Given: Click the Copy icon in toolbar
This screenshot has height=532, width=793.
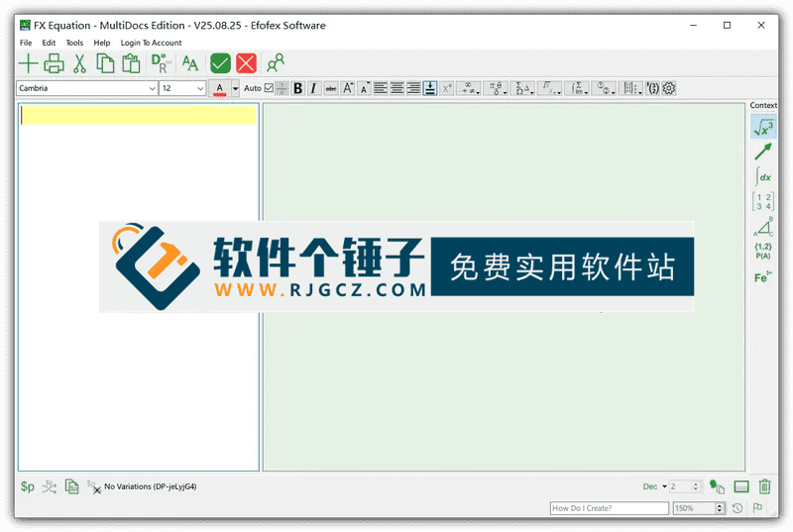Looking at the screenshot, I should coord(105,63).
